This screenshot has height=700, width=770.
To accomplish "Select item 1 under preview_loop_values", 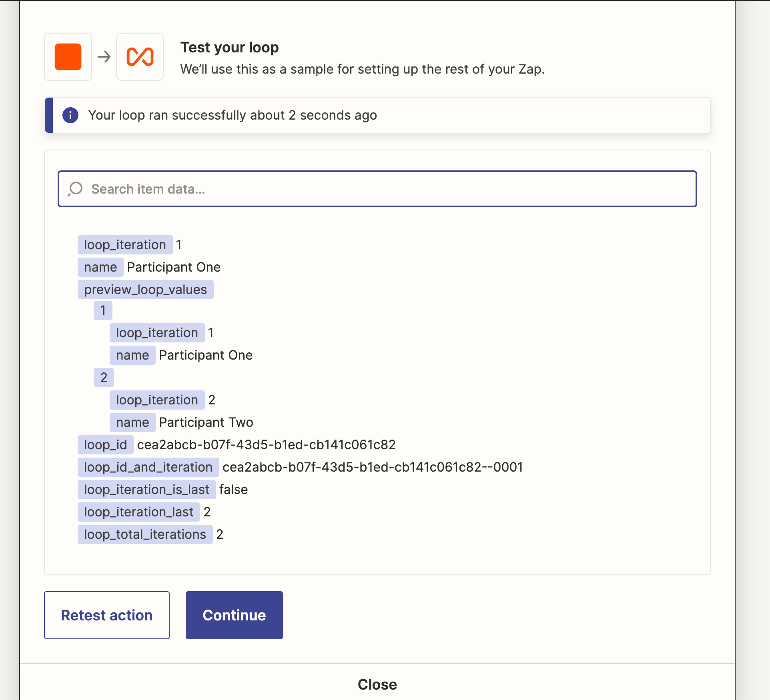I will point(103,310).
